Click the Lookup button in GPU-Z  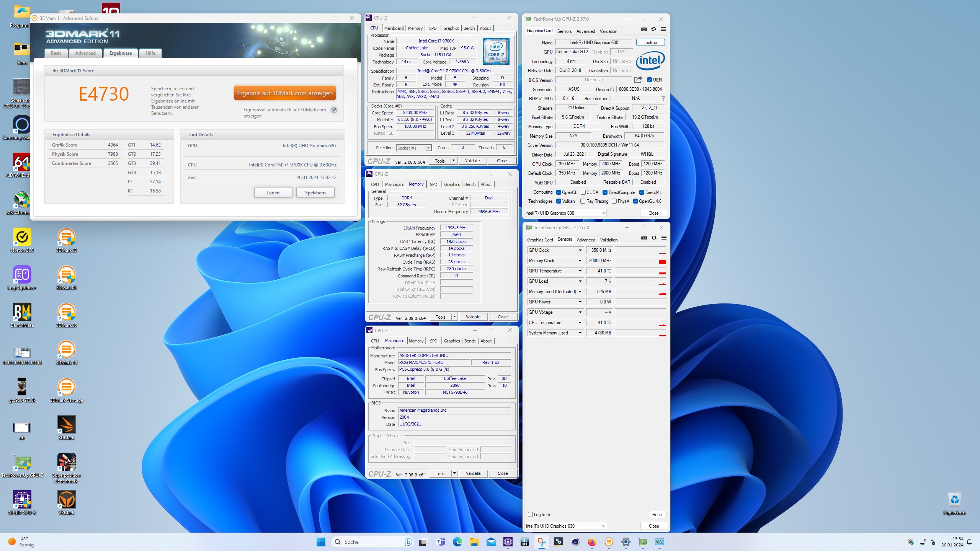[650, 42]
